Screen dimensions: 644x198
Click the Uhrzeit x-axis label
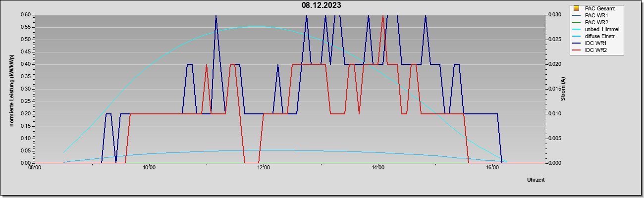click(536, 180)
